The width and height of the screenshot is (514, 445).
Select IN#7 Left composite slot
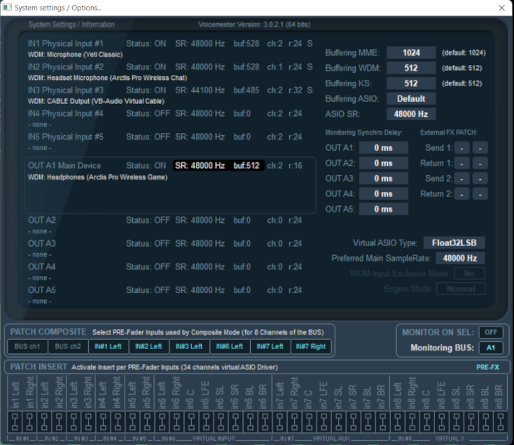(x=270, y=346)
